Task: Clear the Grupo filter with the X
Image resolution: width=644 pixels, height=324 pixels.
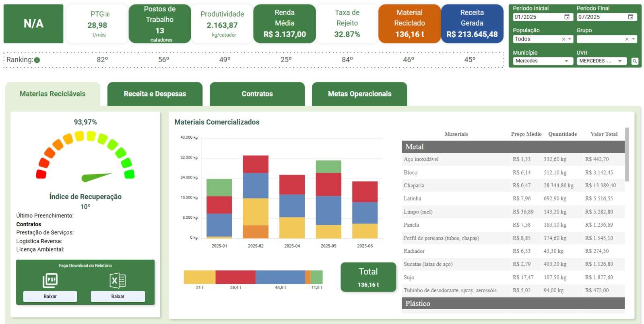Action: click(627, 39)
